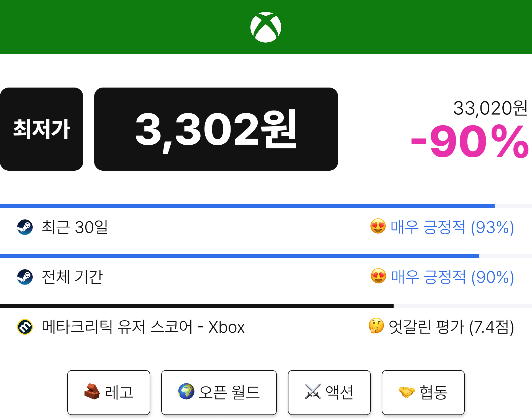Click the Xbox logo in the green header

[266, 27]
